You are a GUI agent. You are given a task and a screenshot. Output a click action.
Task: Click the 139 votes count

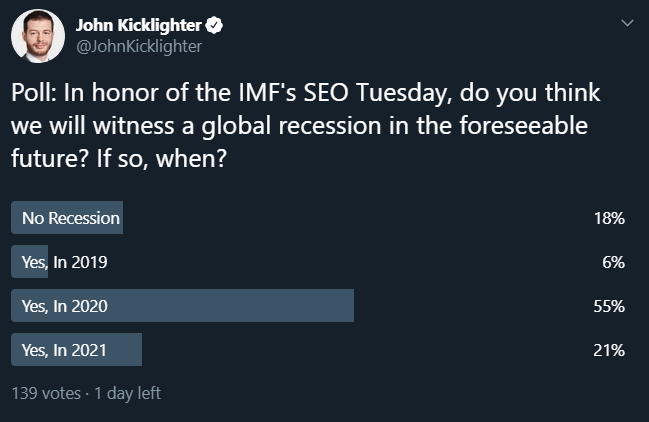pyautogui.click(x=46, y=393)
